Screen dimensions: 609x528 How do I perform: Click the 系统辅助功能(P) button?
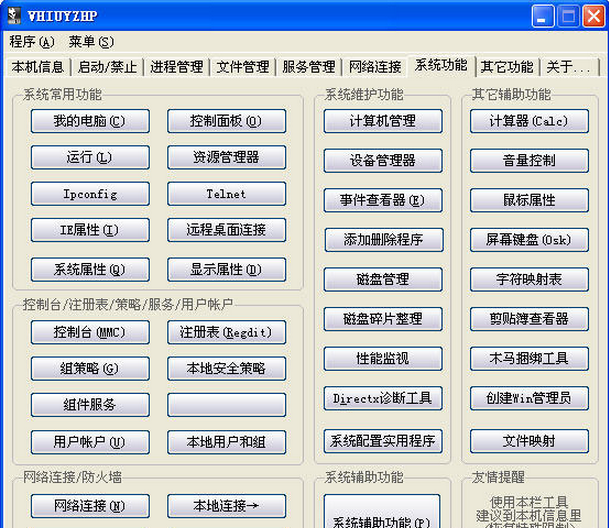coord(382,511)
